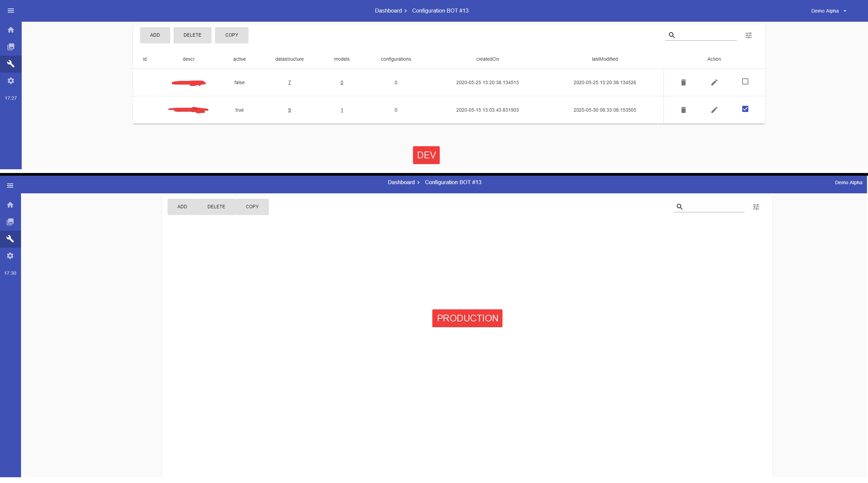Uncheck the checkbox for the active true row

point(745,109)
